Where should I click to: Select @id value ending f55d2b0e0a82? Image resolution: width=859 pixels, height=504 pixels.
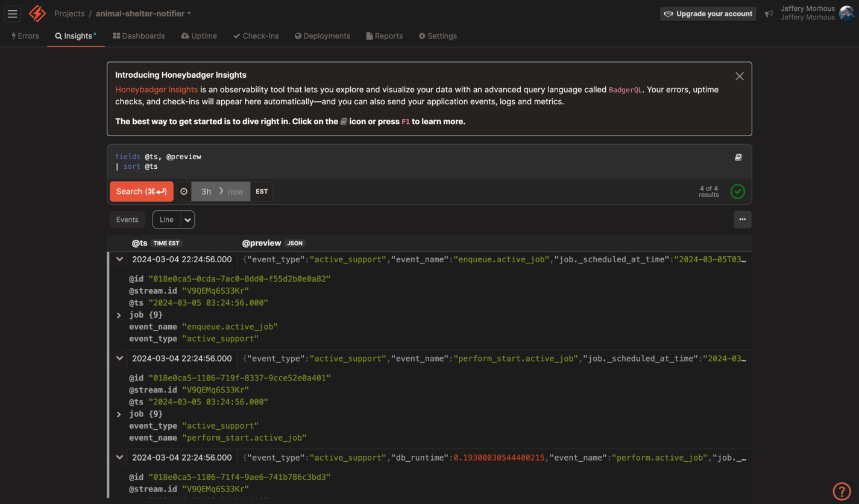point(239,279)
